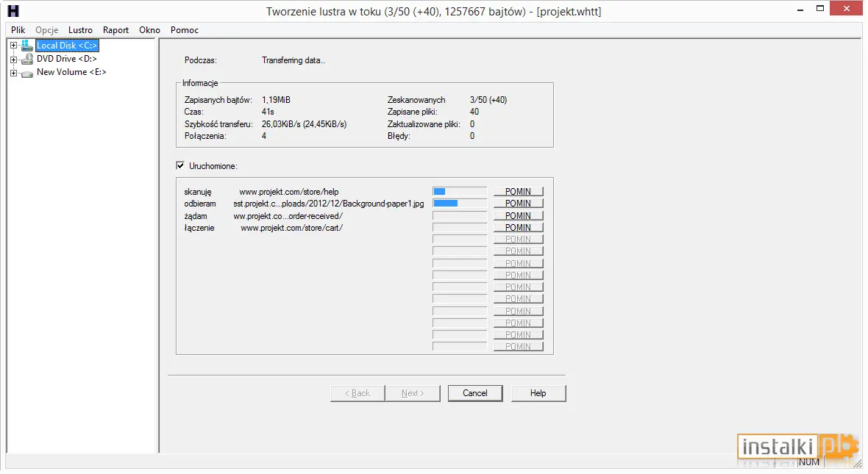Click POMIN for the store/cart connection
This screenshot has height=474, width=868.
tap(518, 227)
